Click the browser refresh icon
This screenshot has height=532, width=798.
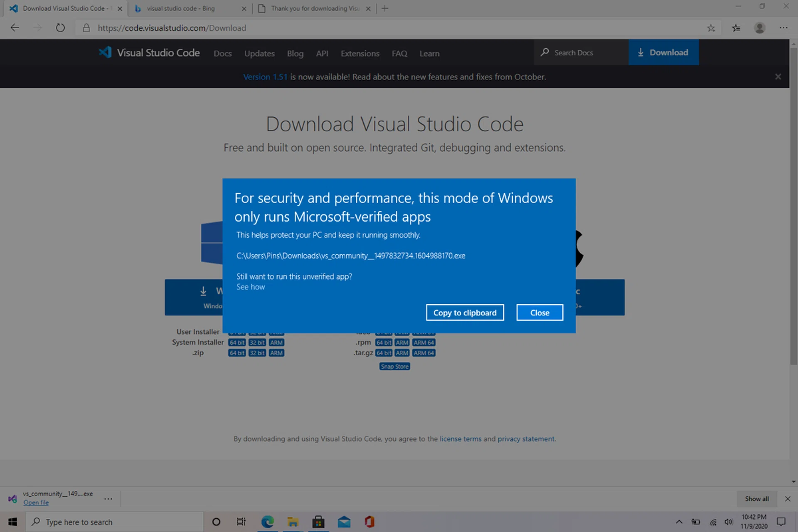coord(60,28)
